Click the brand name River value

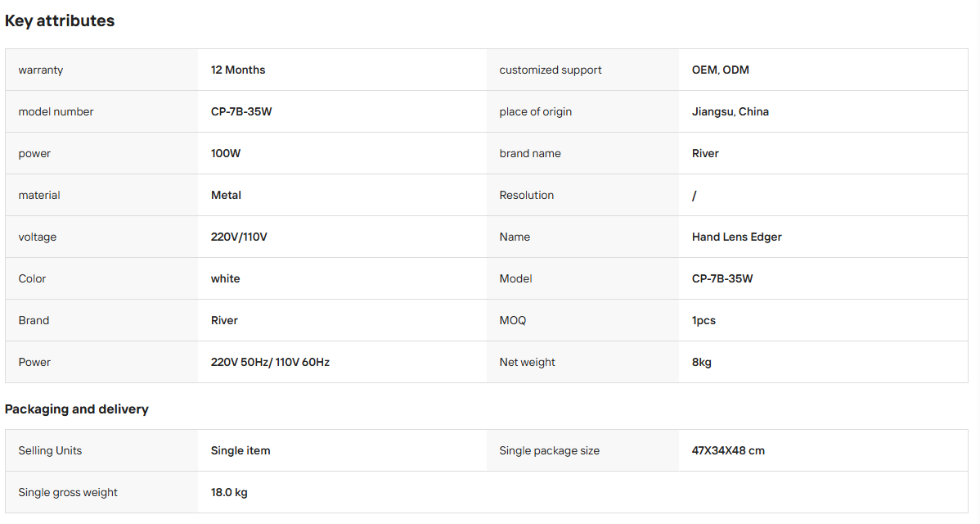pyautogui.click(x=705, y=154)
